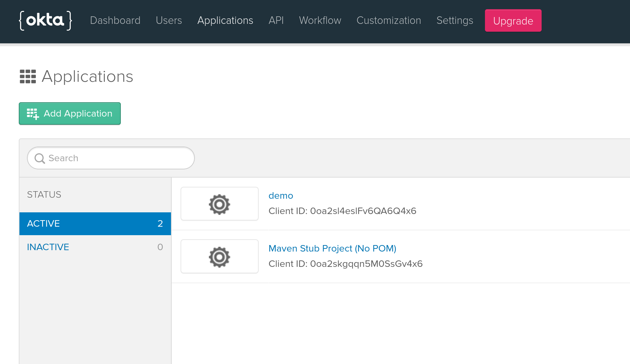The height and width of the screenshot is (364, 630).
Task: Click the Maven Stub Project gear icon
Action: 219,257
